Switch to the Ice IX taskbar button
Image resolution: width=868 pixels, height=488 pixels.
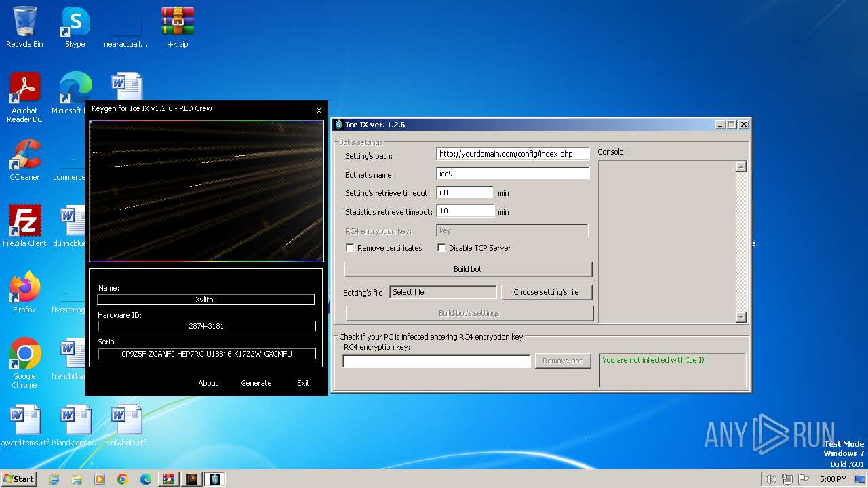(215, 479)
